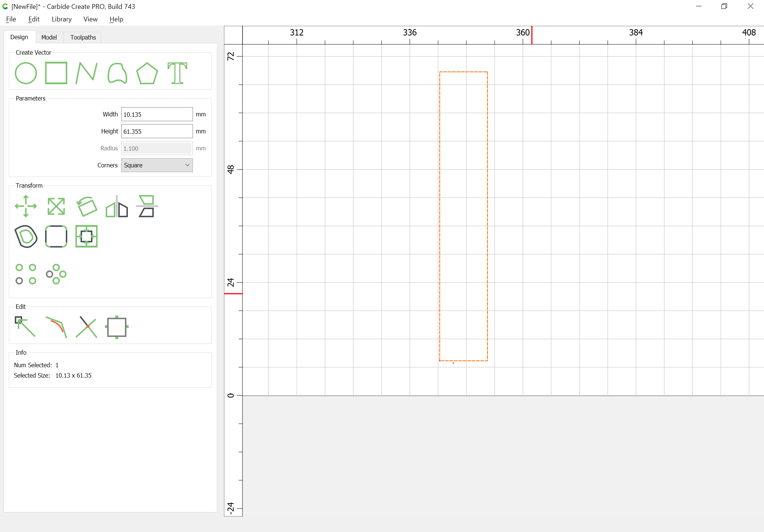Select the Circle vector tool

click(26, 73)
